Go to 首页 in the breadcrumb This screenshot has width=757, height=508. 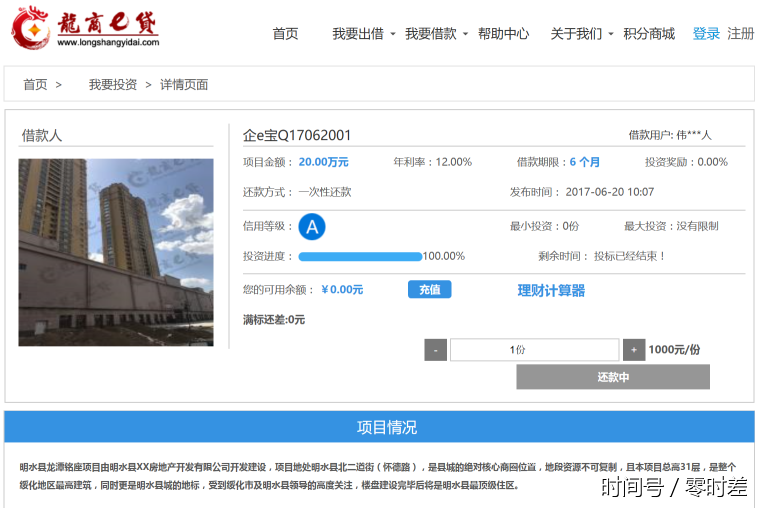pyautogui.click(x=35, y=85)
